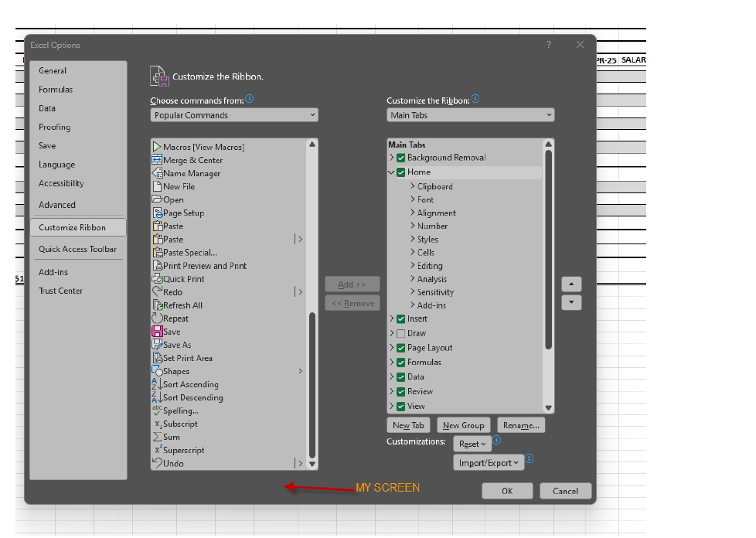Click the Sum sigma command icon
Image resolution: width=756 pixels, height=538 pixels.
tap(157, 437)
